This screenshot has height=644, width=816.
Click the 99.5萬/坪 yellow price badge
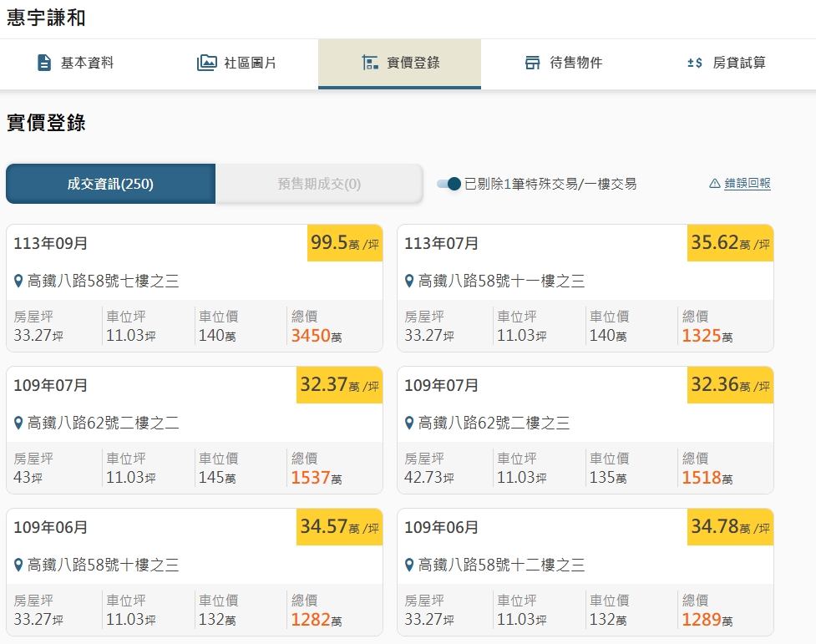344,243
